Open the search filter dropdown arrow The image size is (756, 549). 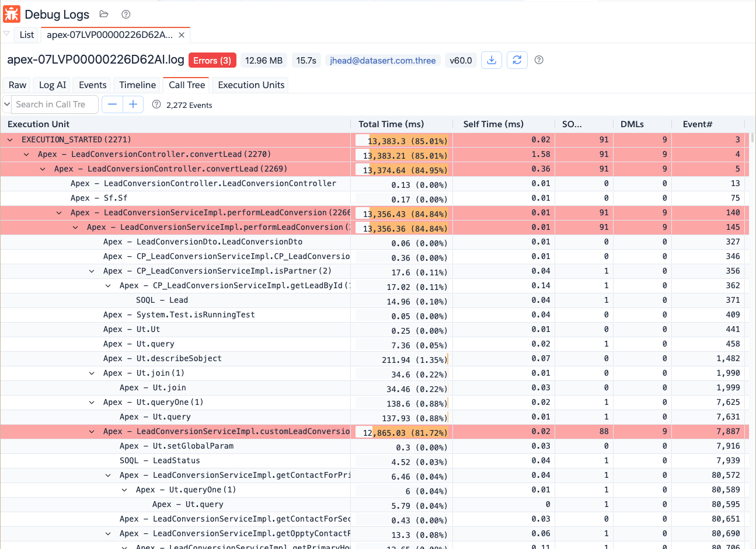pos(7,104)
